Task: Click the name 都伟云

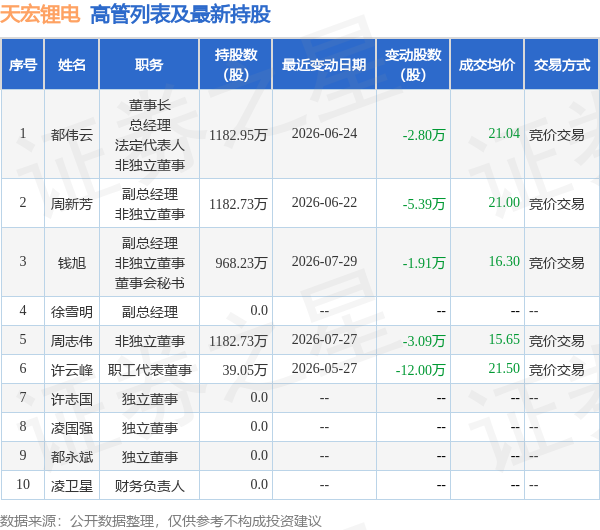Action: 72,135
